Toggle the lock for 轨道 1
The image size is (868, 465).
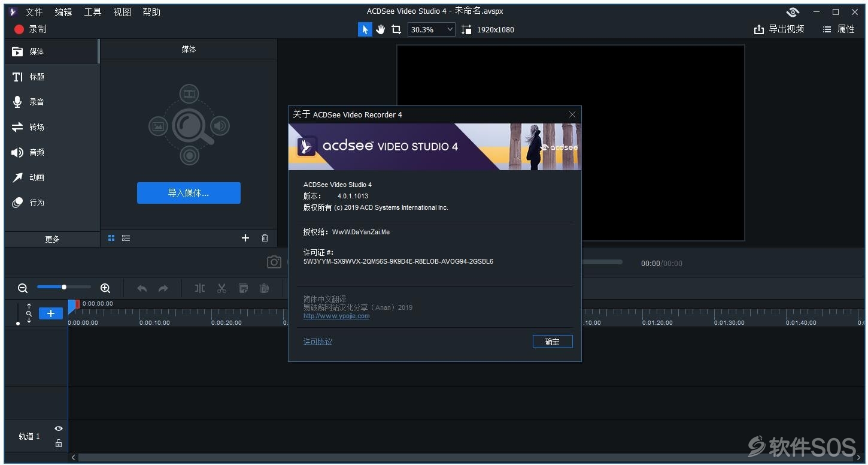[x=59, y=443]
